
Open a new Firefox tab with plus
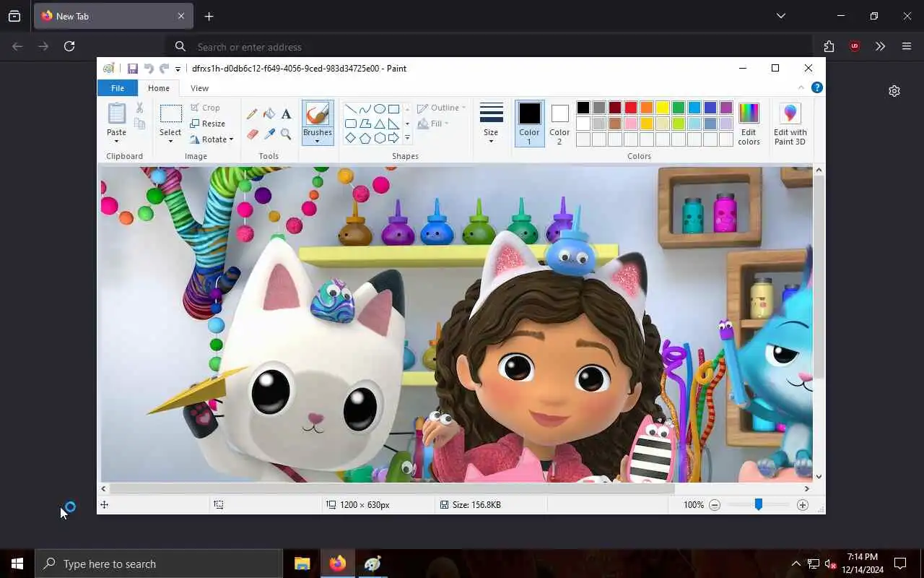coord(209,16)
